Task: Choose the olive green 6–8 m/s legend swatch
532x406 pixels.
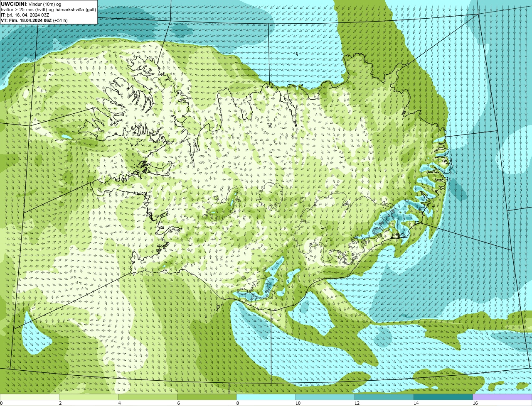Action: pyautogui.click(x=207, y=397)
